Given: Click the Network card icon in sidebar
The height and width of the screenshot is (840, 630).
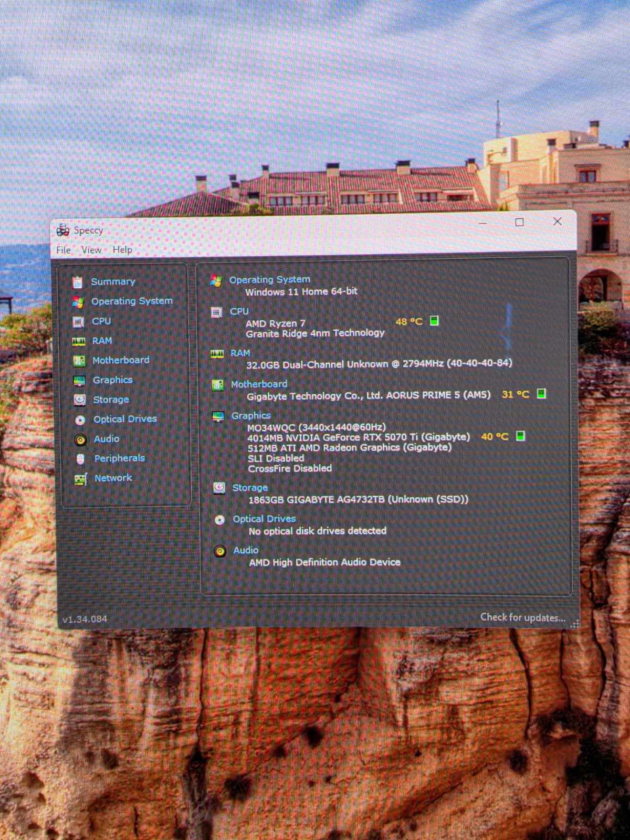Looking at the screenshot, I should [81, 479].
